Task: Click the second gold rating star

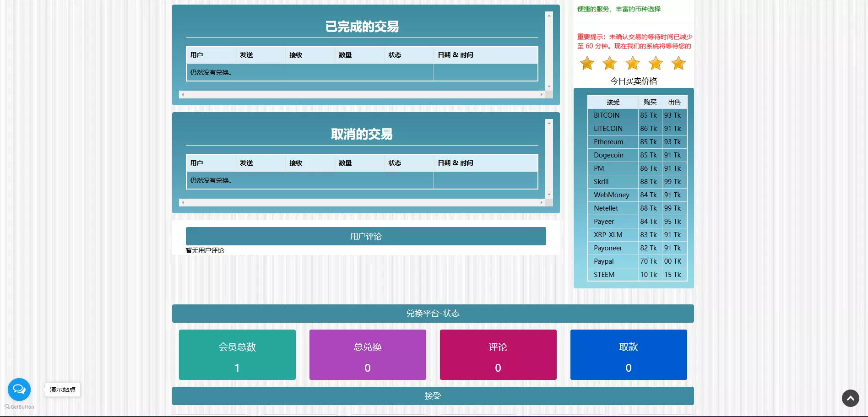Action: coord(610,63)
